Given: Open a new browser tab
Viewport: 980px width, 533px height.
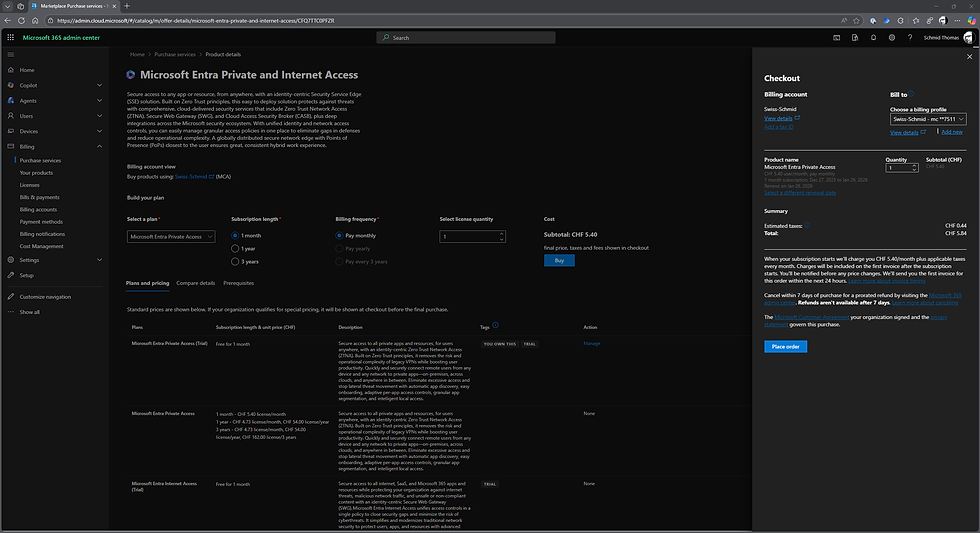Looking at the screenshot, I should (x=127, y=6).
